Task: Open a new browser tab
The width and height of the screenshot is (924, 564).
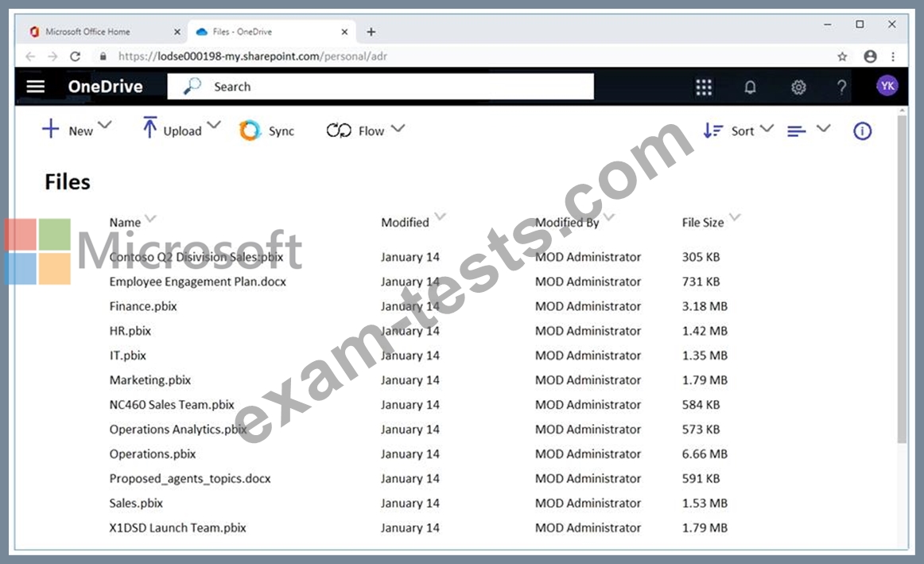Action: (x=371, y=32)
